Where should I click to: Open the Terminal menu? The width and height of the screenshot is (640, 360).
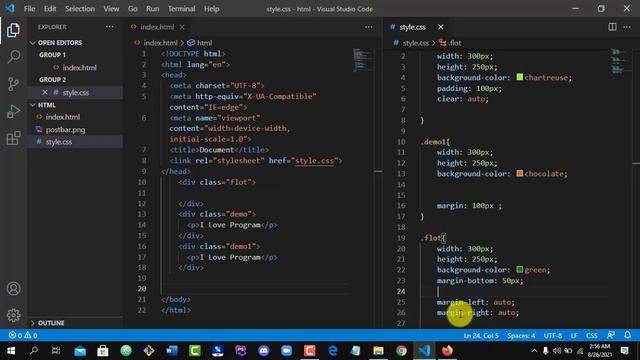point(182,9)
